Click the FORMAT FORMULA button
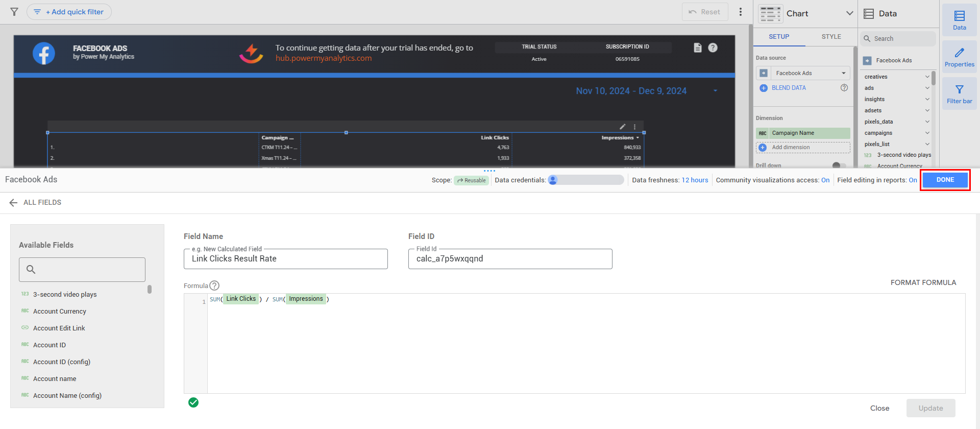The height and width of the screenshot is (429, 980). pyautogui.click(x=923, y=282)
